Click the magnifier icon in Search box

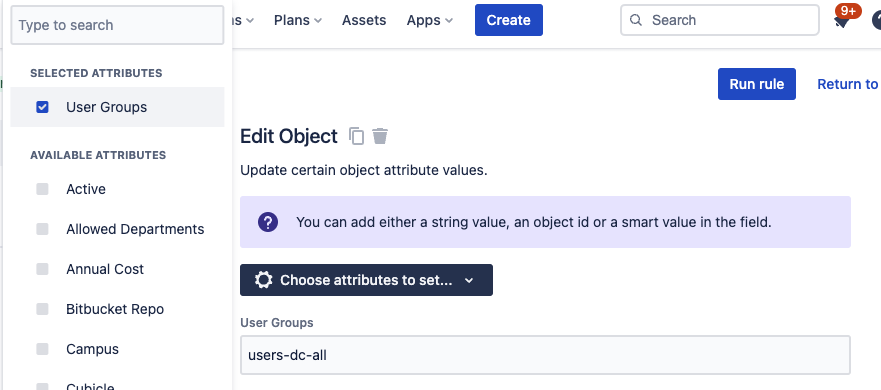click(x=635, y=20)
